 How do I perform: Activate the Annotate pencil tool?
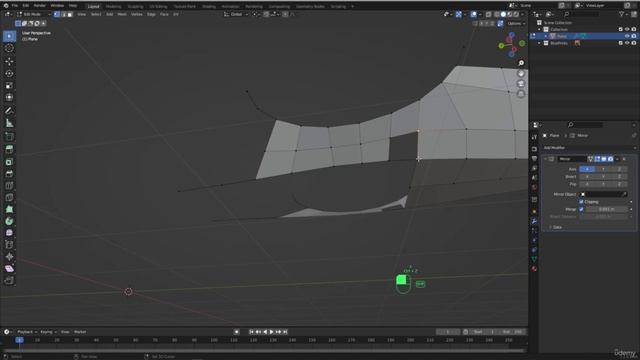pos(9,111)
